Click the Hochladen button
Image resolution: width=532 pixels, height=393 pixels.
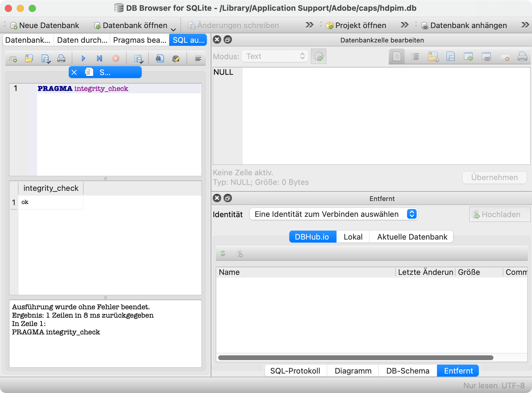click(x=499, y=214)
